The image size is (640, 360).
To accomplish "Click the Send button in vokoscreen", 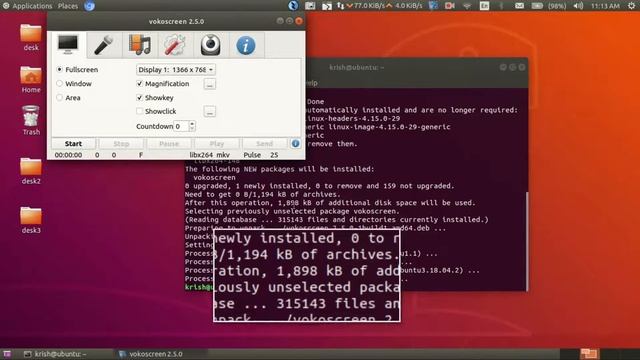I will (264, 144).
